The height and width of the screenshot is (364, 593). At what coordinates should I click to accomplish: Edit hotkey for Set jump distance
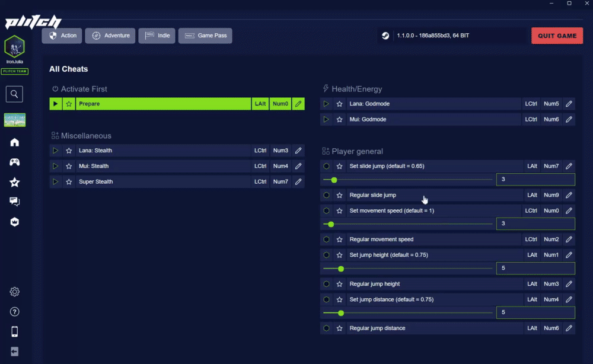569,299
